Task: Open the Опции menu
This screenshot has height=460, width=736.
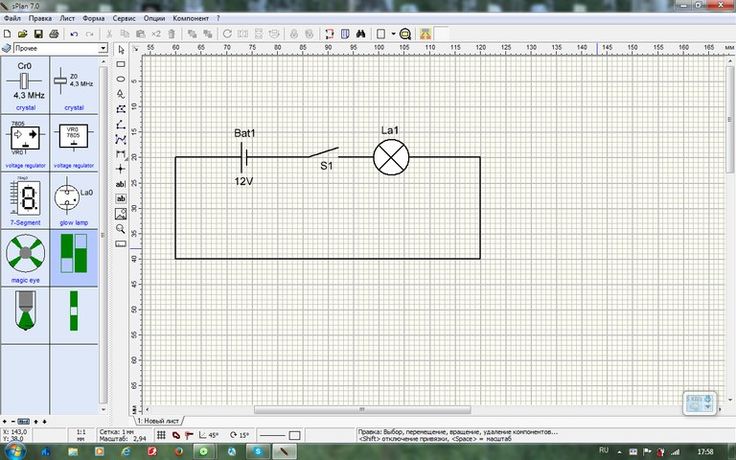Action: click(x=154, y=18)
